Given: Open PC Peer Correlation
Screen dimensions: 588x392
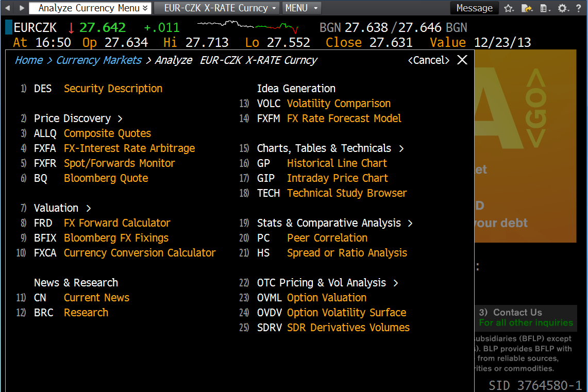Looking at the screenshot, I should point(304,238).
